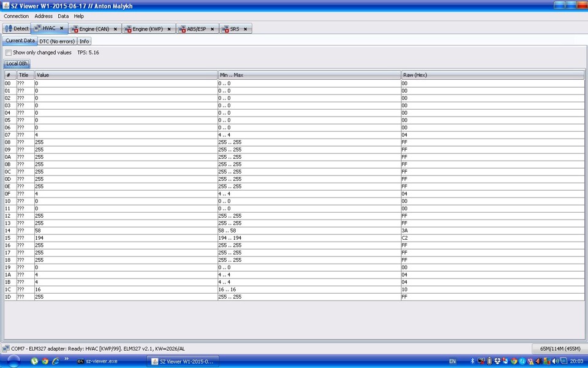Select row number 0F cell

tap(10, 194)
